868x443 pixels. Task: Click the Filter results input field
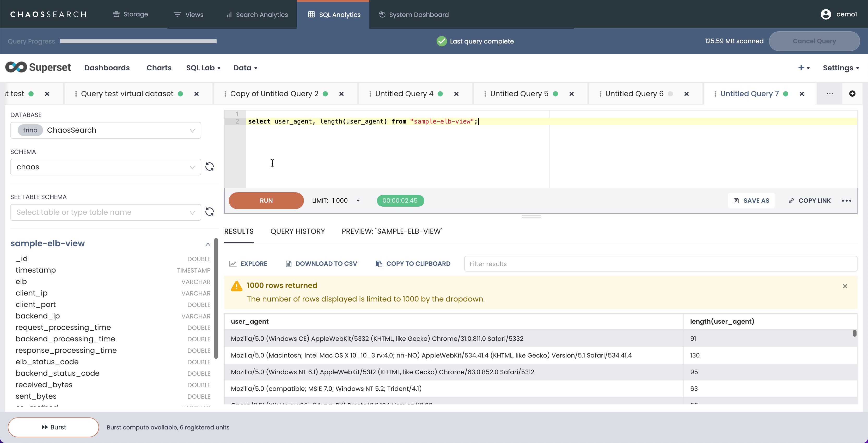click(x=660, y=264)
